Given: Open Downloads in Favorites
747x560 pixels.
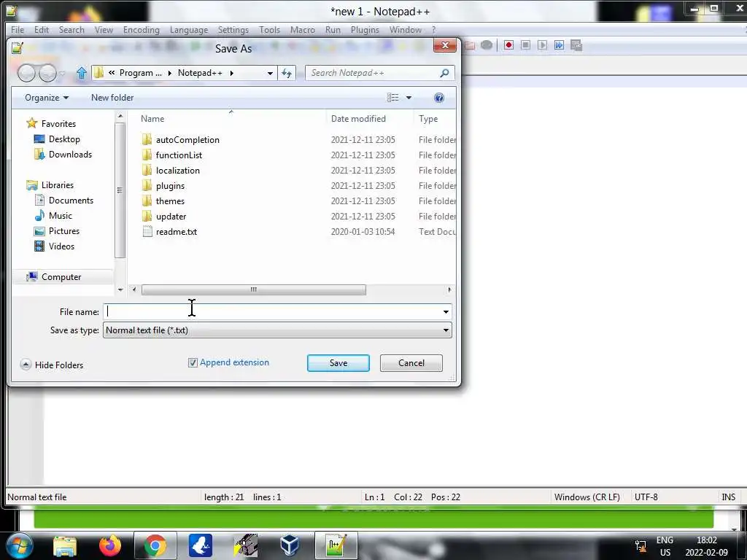Looking at the screenshot, I should (70, 155).
